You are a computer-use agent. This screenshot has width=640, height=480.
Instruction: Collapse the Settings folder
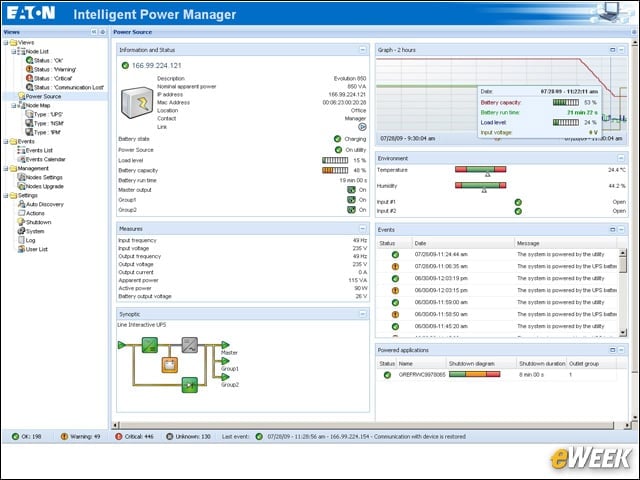click(6, 195)
